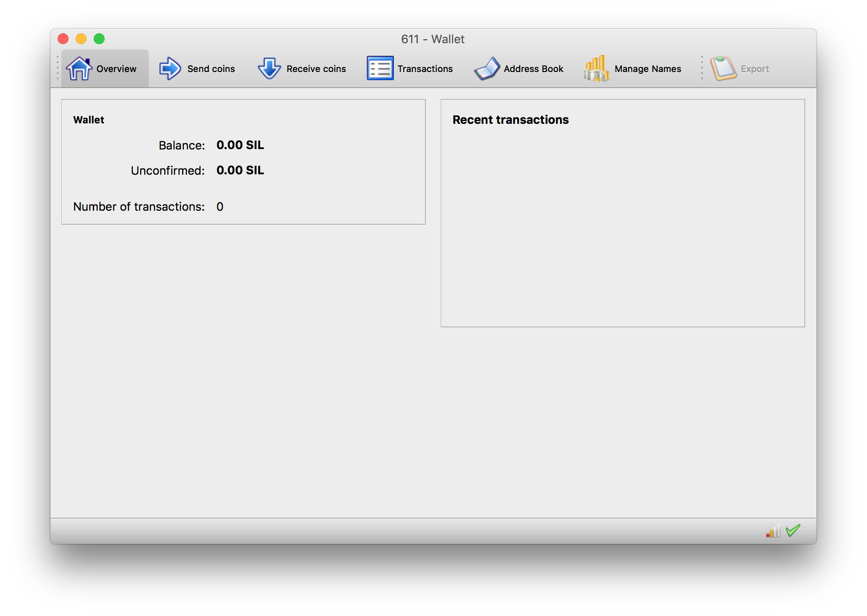Image resolution: width=867 pixels, height=616 pixels.
Task: Click the Transactions list icon
Action: (x=380, y=68)
